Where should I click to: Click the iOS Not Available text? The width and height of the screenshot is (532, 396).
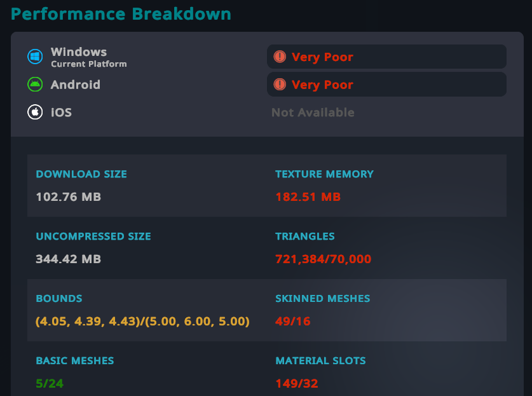tap(313, 113)
